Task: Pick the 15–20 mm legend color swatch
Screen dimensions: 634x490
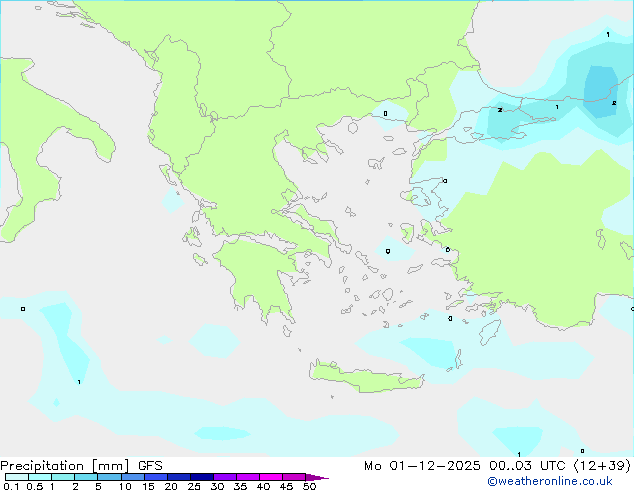Action: (156, 477)
